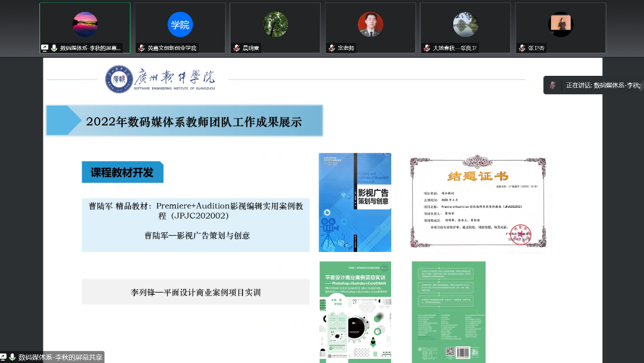Click the screen-share icon in 李秋's top tile
Screen dimensions: 644x363
click(45, 48)
